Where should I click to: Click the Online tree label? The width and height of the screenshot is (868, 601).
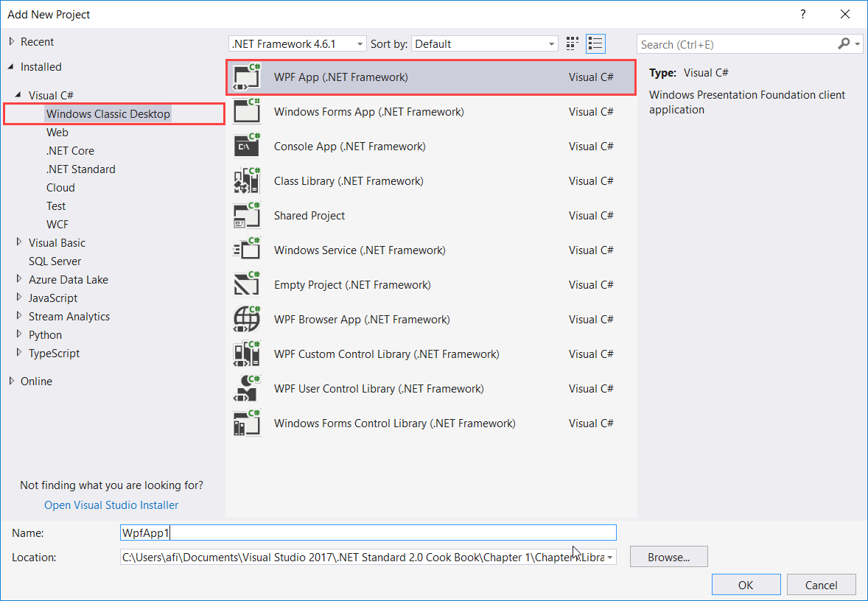(x=37, y=382)
